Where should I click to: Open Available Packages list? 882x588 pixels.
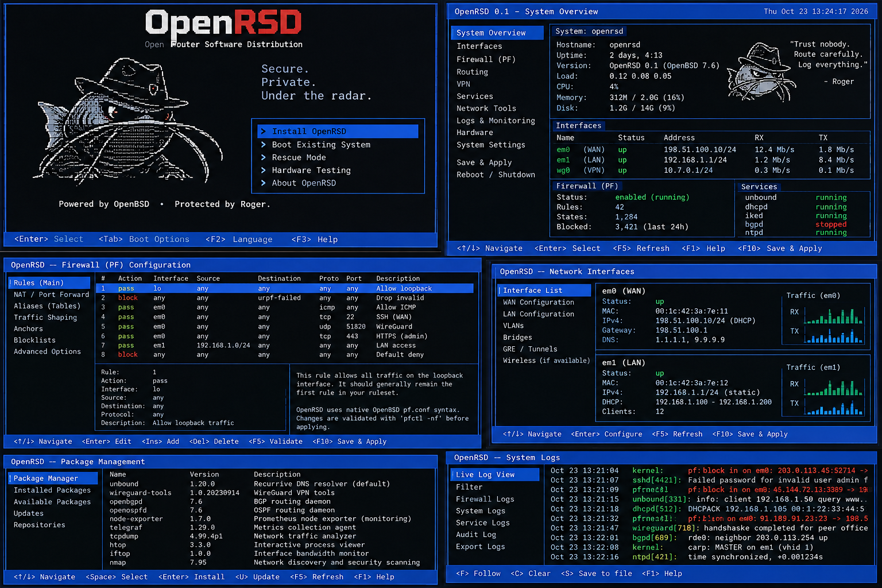[x=52, y=502]
